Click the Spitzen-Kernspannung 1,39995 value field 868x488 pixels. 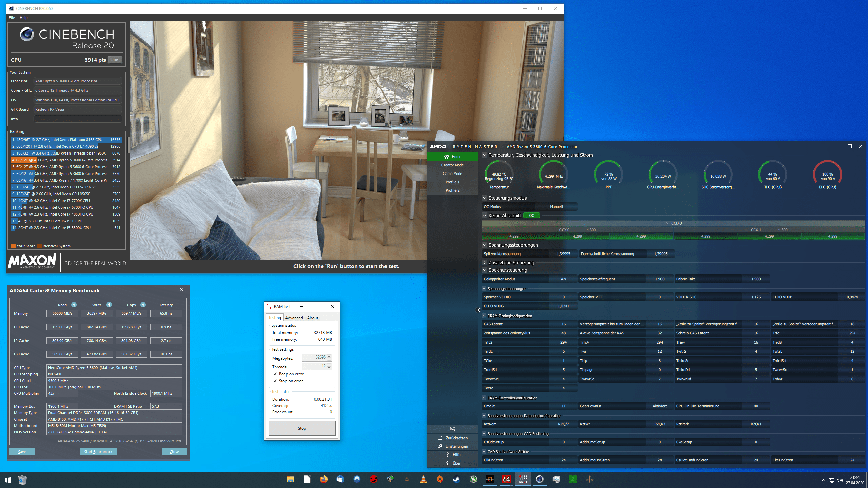tap(563, 254)
